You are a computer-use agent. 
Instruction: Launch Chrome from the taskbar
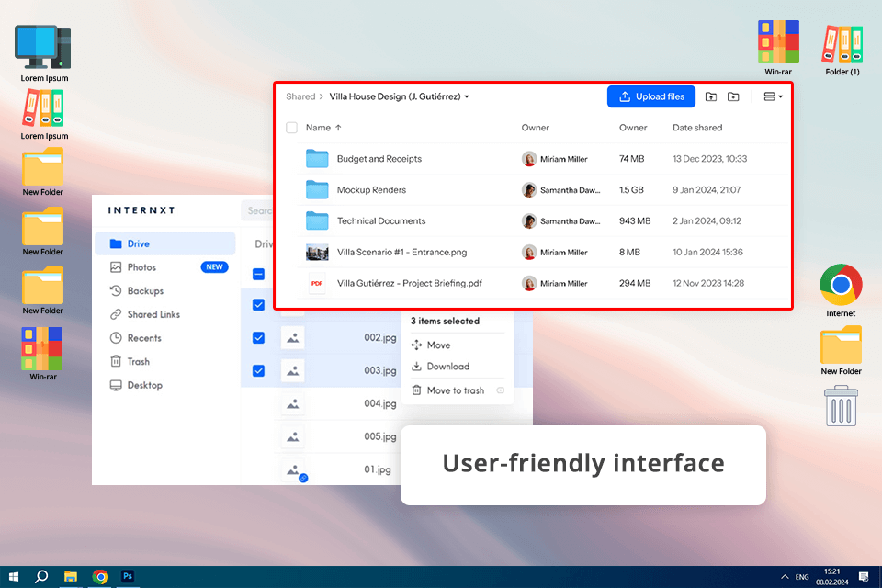point(101,577)
